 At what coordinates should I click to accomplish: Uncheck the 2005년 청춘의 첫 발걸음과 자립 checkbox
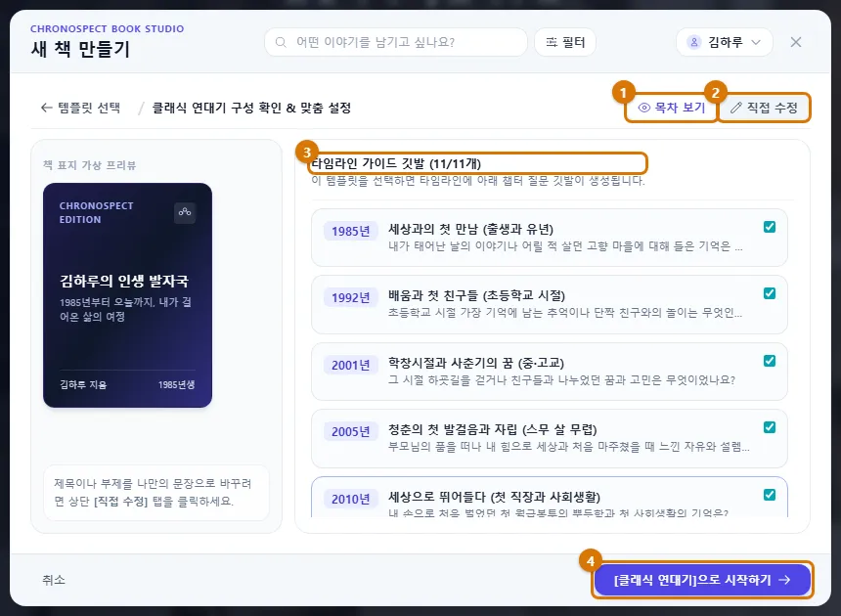click(770, 427)
